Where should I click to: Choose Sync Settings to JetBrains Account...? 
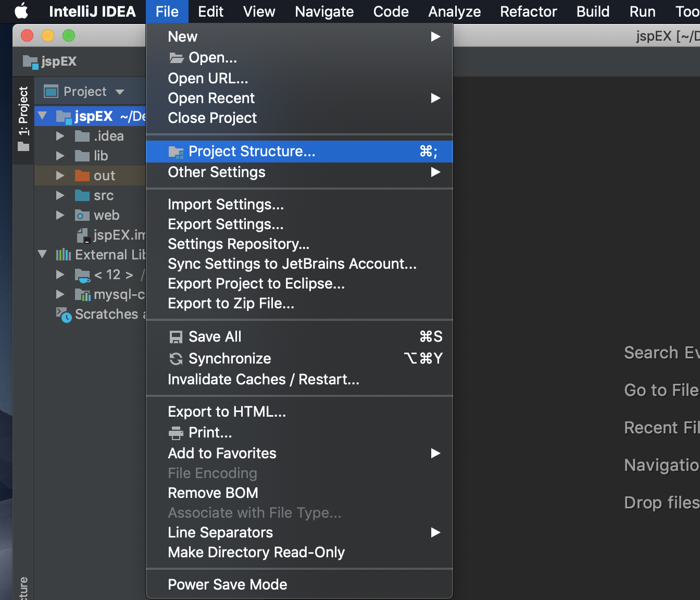tap(299, 264)
